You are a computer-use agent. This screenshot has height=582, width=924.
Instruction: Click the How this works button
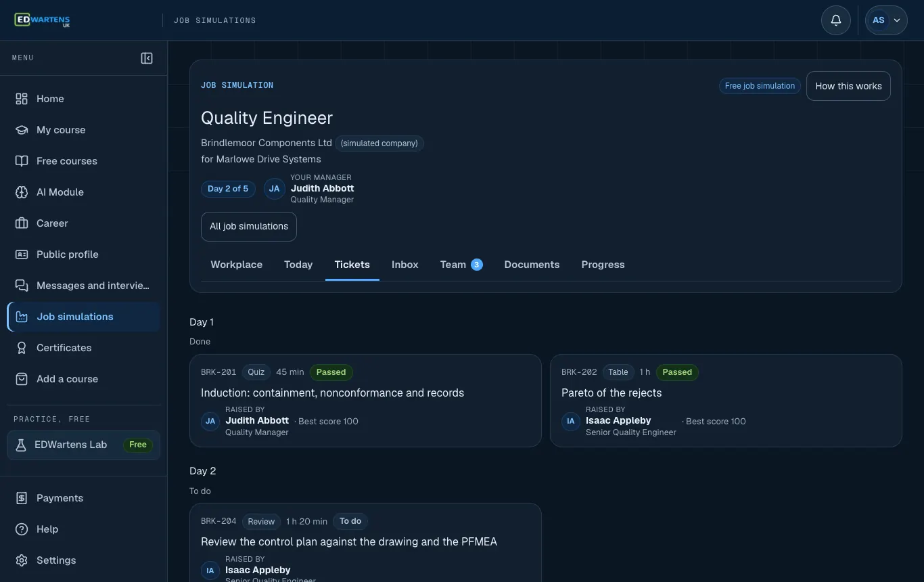pyautogui.click(x=848, y=86)
